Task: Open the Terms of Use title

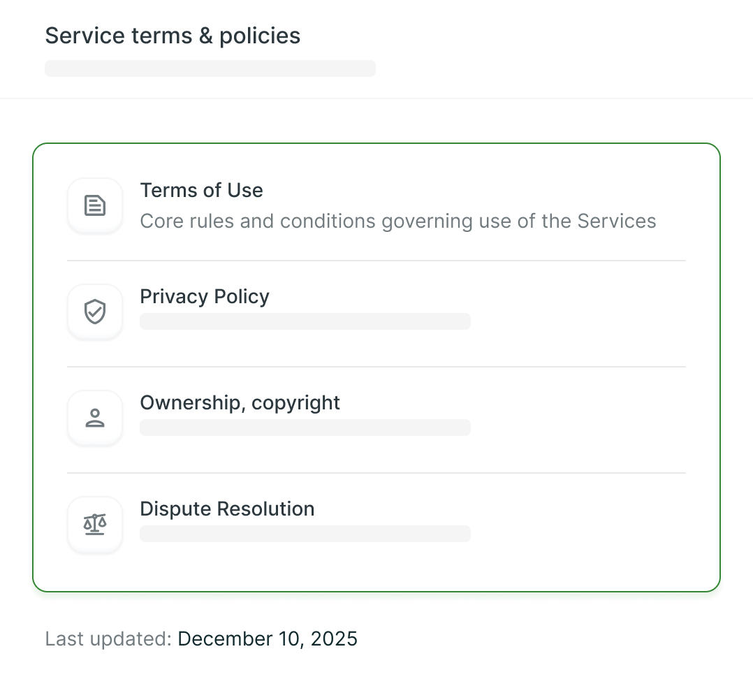Action: pyautogui.click(x=201, y=190)
